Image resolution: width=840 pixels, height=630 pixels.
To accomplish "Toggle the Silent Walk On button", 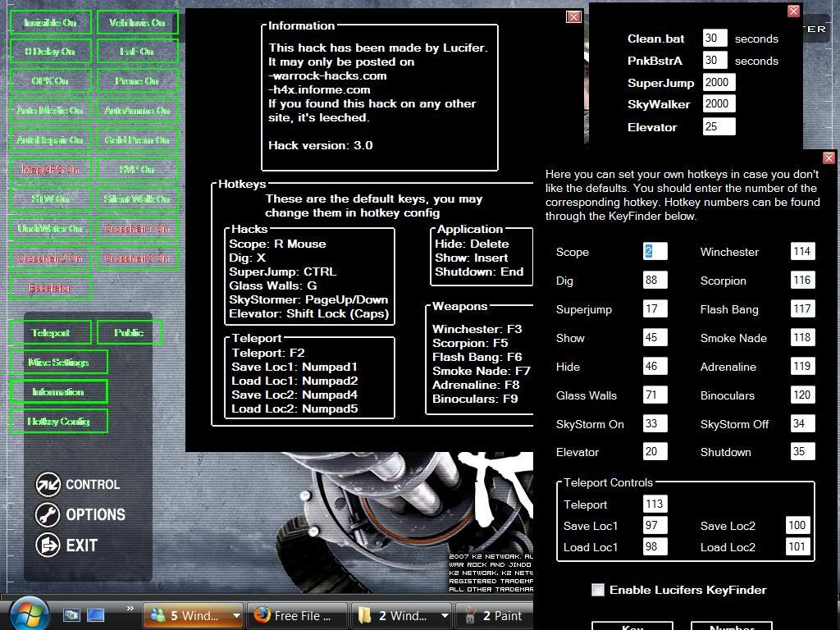I will (x=137, y=199).
